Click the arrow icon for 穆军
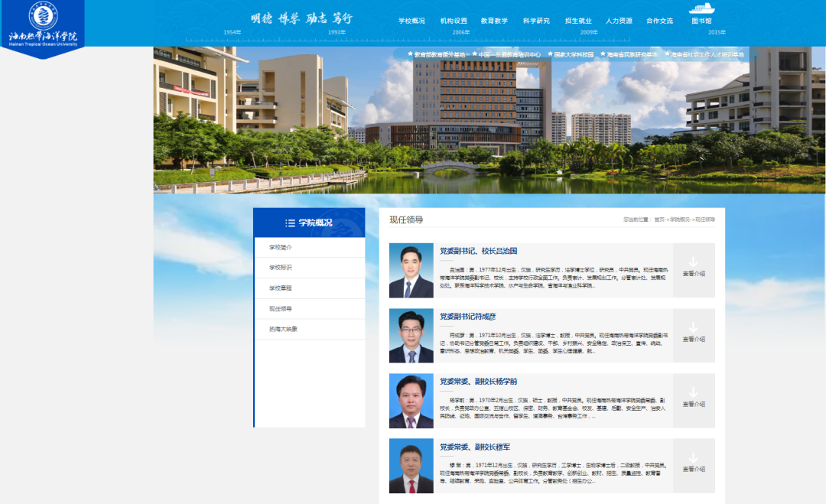 tap(693, 457)
